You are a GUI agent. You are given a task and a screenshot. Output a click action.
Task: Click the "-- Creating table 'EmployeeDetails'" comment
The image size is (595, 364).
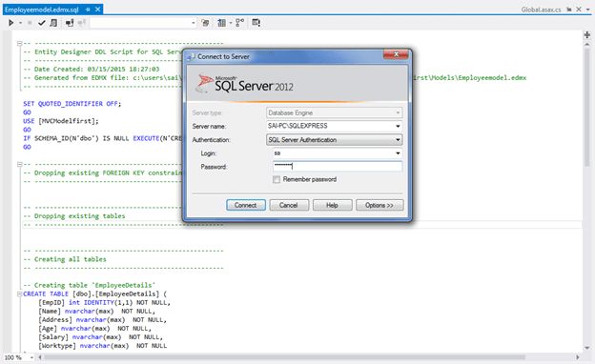(90, 285)
